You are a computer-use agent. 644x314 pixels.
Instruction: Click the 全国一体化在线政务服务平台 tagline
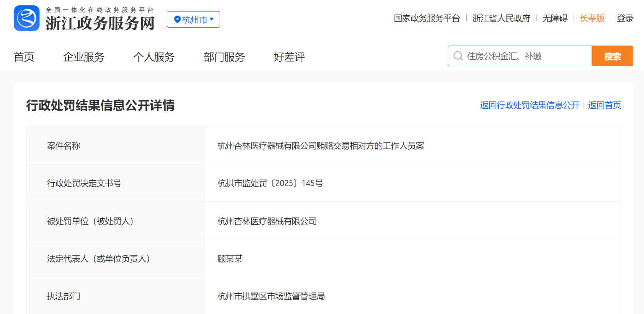tap(99, 10)
